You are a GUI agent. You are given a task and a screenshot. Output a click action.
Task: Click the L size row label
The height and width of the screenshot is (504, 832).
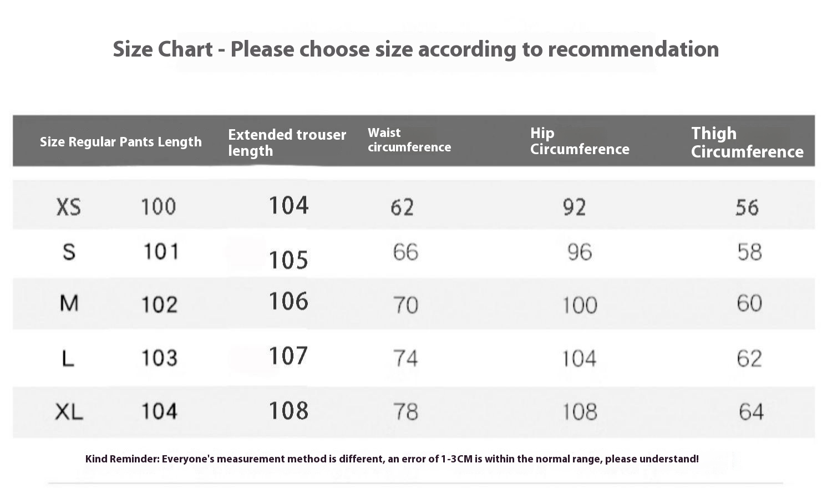coord(68,358)
